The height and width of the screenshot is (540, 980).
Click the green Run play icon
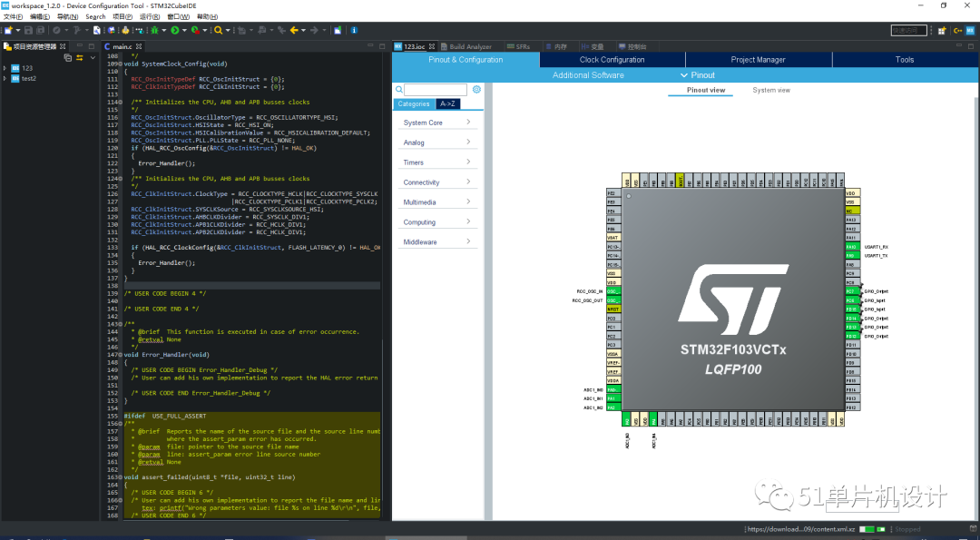(x=175, y=30)
